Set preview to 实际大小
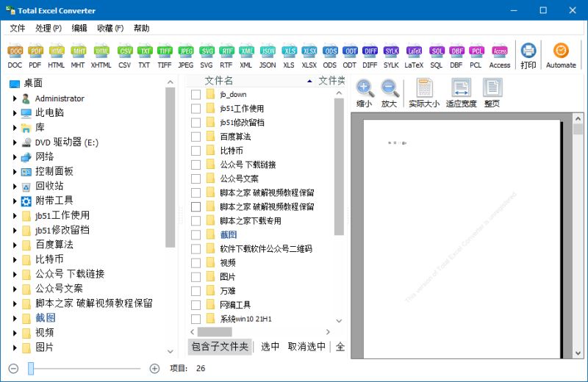 [x=424, y=93]
